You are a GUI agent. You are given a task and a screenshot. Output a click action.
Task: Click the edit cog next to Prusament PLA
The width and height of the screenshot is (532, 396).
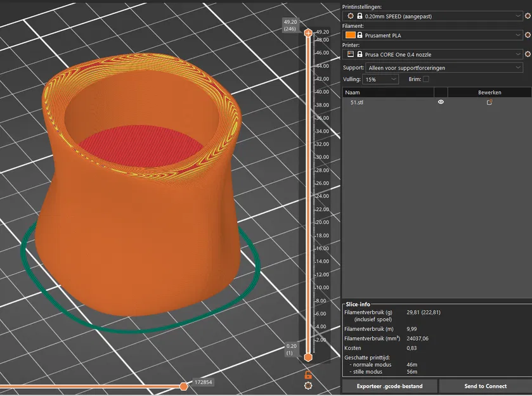[529, 35]
